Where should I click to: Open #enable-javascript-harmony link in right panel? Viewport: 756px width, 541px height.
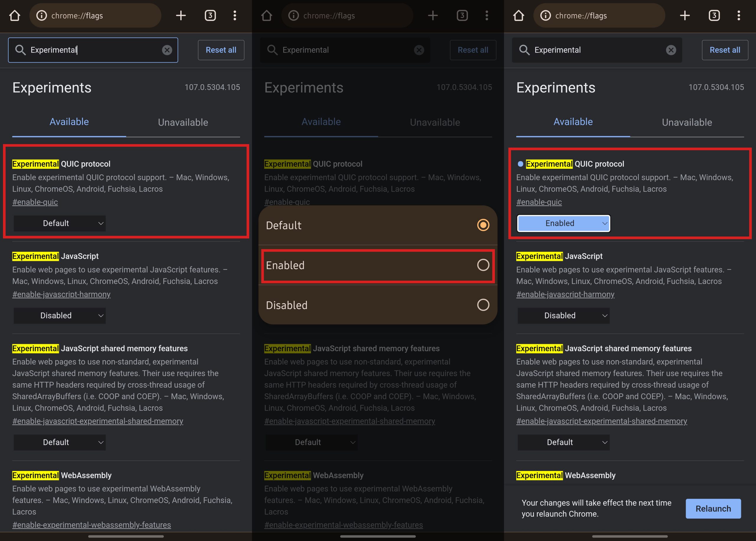(565, 295)
